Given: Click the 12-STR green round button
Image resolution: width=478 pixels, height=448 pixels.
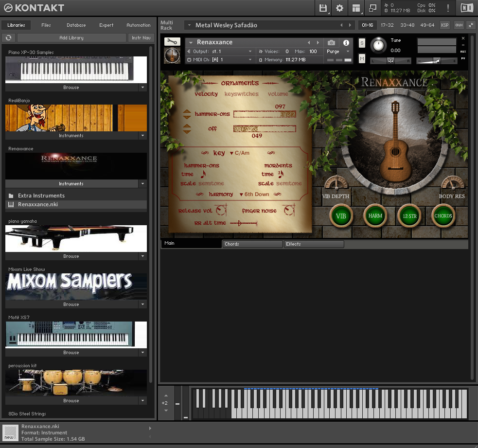Looking at the screenshot, I should point(409,216).
